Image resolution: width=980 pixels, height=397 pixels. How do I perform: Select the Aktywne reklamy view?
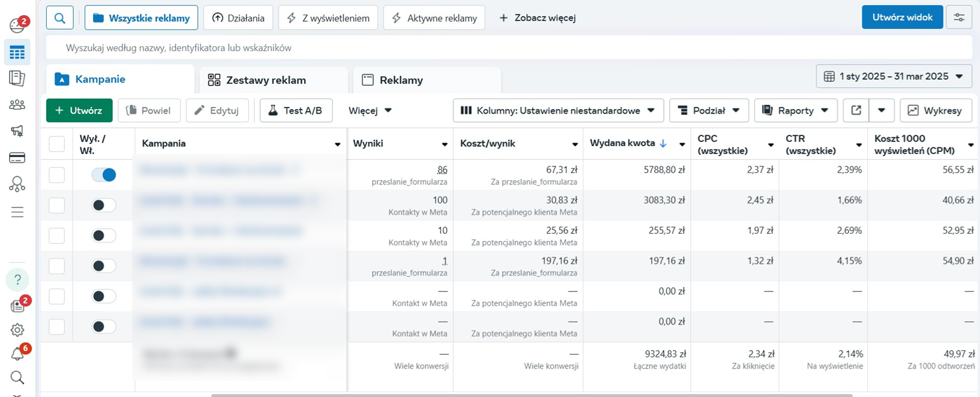coord(434,18)
